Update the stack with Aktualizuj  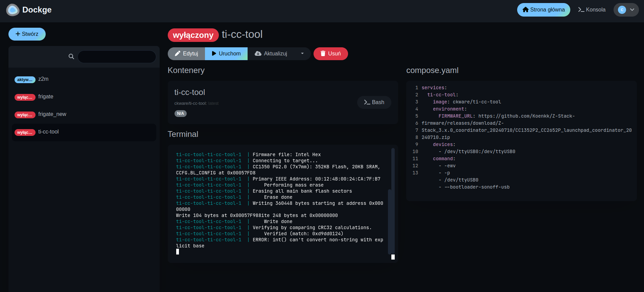pyautogui.click(x=271, y=54)
